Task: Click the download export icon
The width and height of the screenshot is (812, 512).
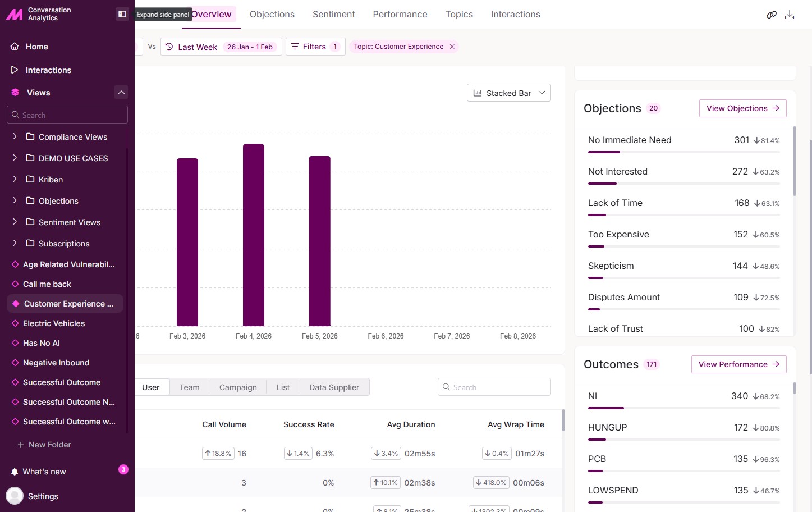Action: 790,15
